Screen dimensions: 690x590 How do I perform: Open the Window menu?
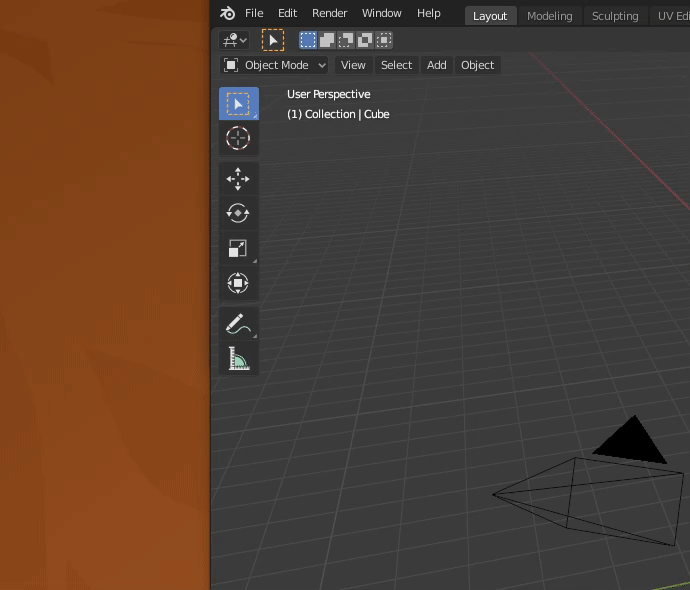[x=382, y=13]
